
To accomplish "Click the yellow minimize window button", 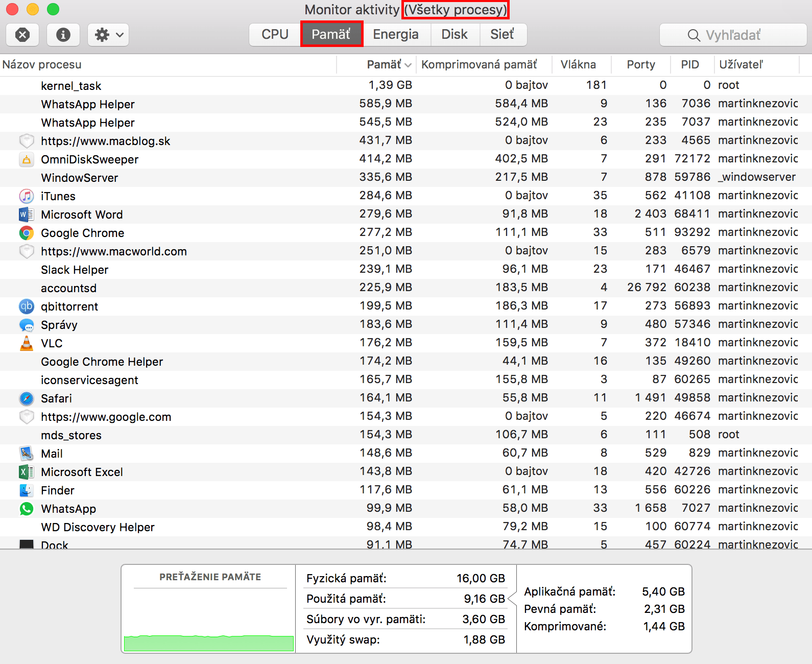I will tap(33, 9).
